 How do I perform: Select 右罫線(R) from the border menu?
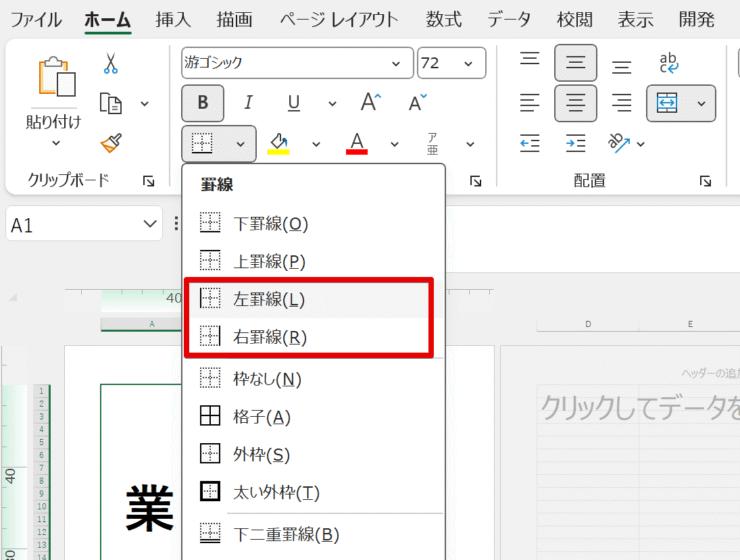313,336
